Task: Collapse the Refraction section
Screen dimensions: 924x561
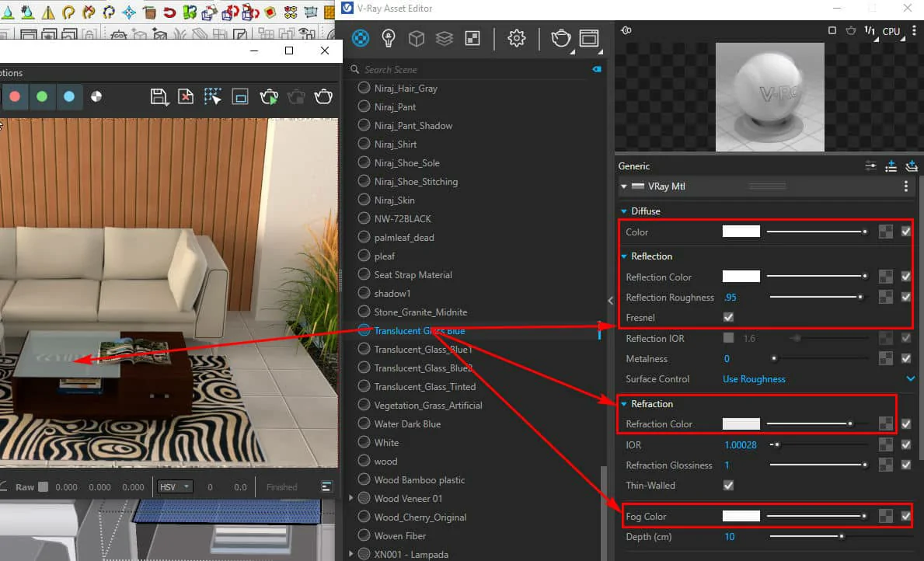Action: tap(624, 403)
